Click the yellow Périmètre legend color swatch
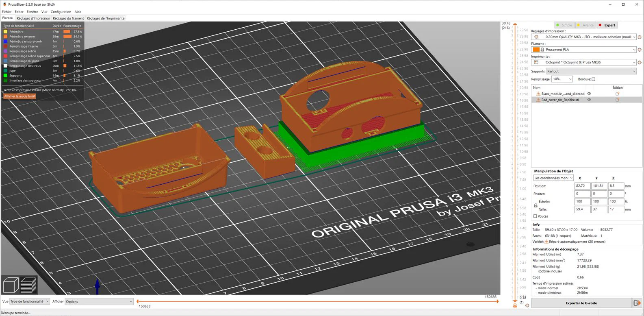Screen dimensions: 644x316 click(x=6, y=32)
